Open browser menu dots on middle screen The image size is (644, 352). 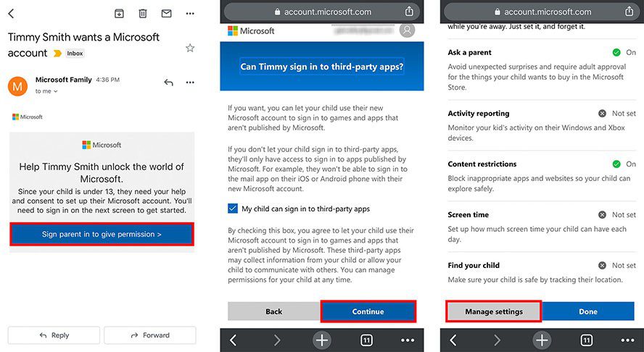(408, 340)
